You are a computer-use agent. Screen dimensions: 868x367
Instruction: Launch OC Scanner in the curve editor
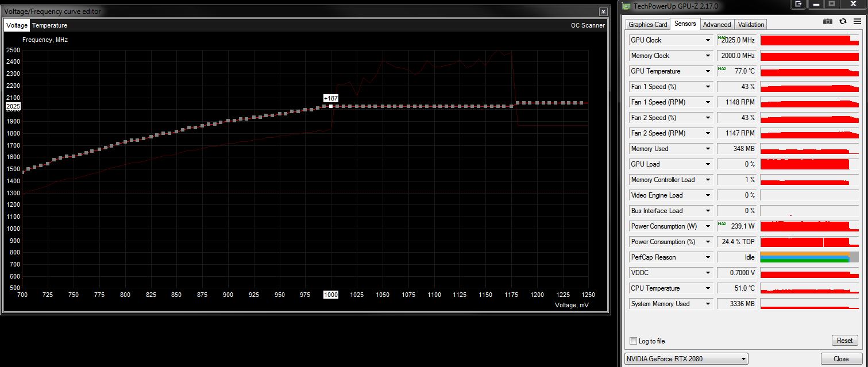coord(588,25)
